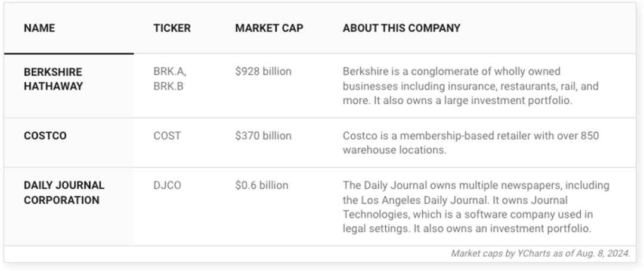Click the $928 billion market cap
The image size is (644, 271).
click(x=264, y=71)
